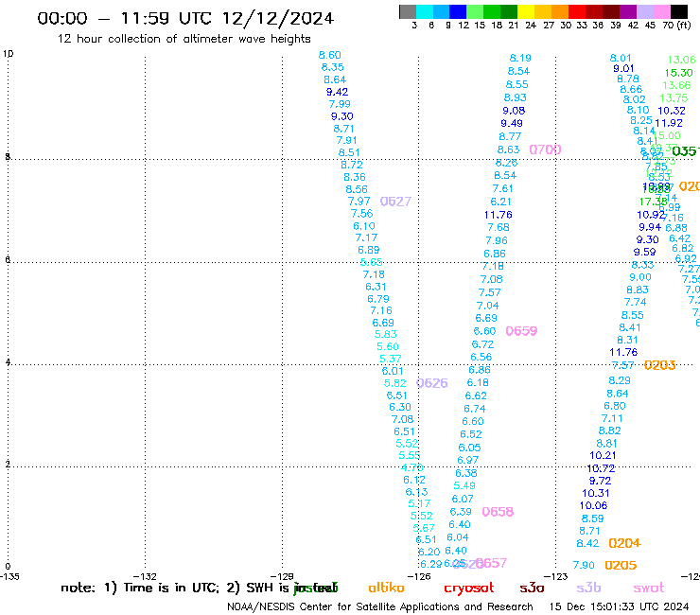Click wave height value 5.83
The height and width of the screenshot is (615, 700).
[x=385, y=335]
